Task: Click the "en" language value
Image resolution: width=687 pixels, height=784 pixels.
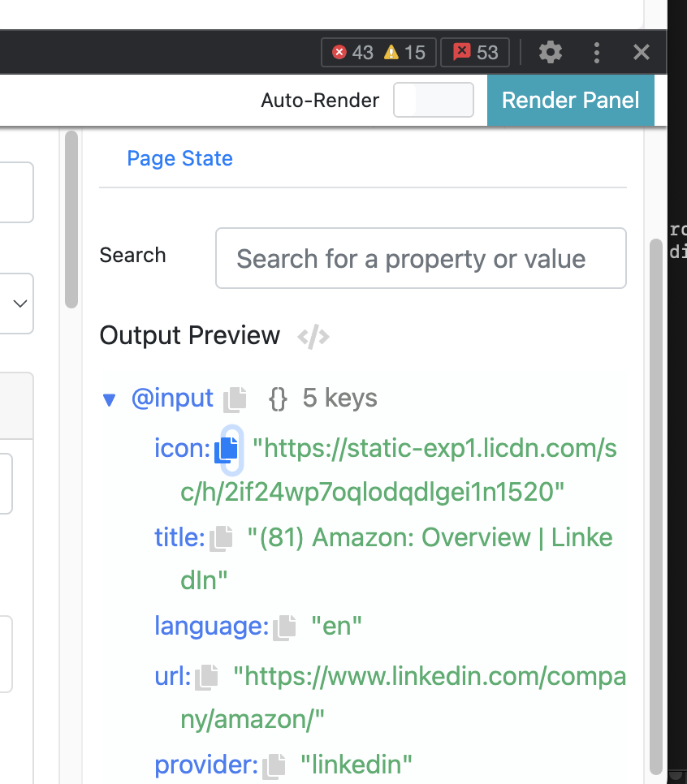Action: (x=336, y=627)
